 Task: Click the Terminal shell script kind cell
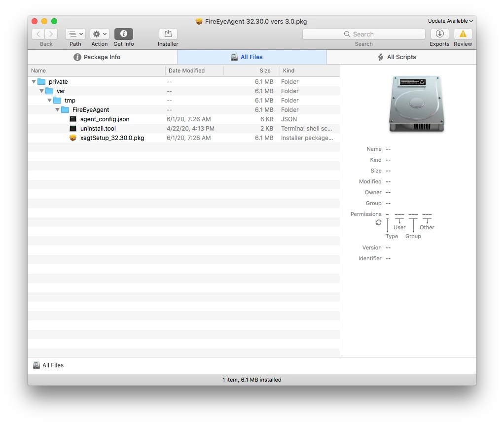(x=307, y=129)
